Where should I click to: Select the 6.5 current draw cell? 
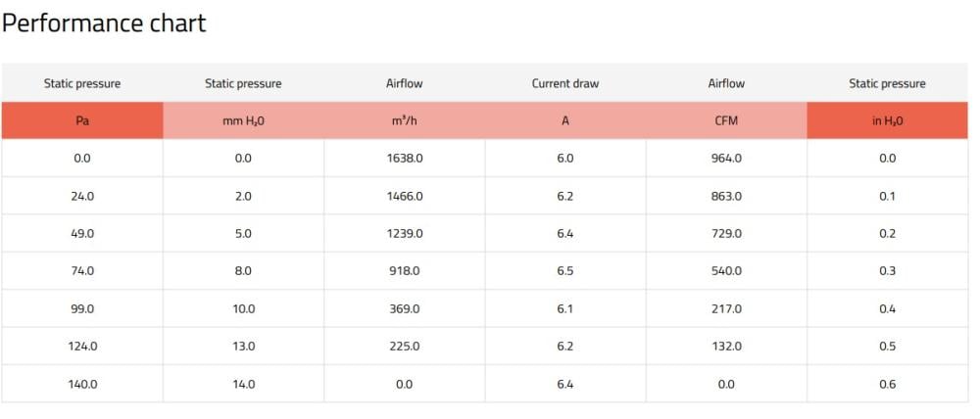[x=565, y=271]
